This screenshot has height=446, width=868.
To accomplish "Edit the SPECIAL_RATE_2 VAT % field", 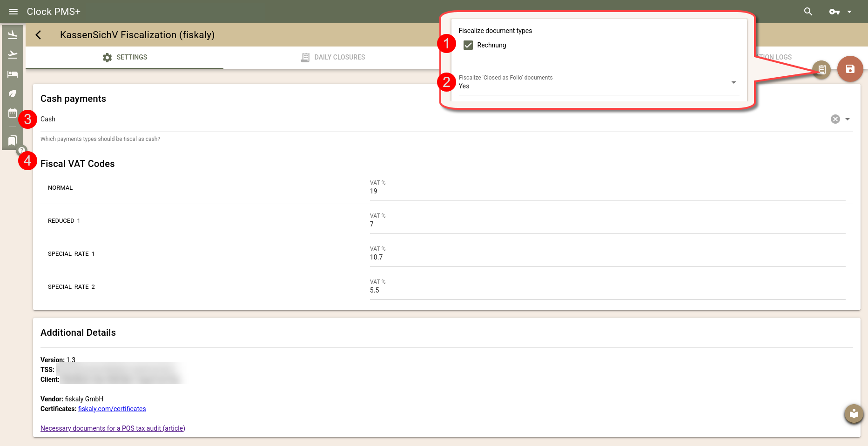I will pos(607,290).
